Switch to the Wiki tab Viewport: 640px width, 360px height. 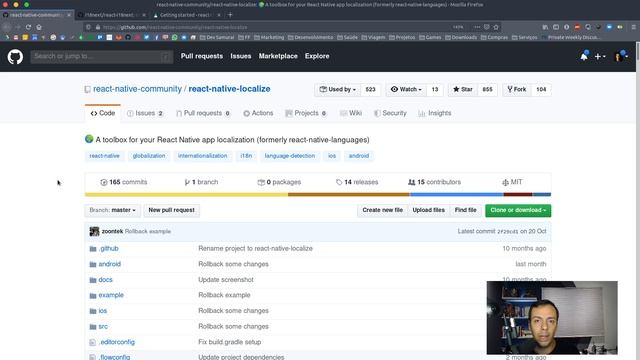click(351, 113)
